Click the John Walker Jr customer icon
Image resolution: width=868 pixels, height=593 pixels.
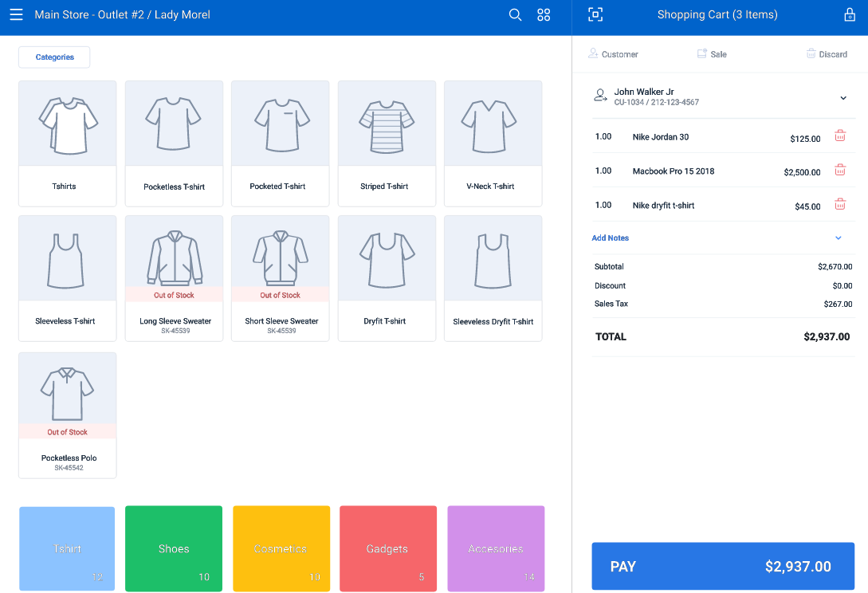pos(600,95)
